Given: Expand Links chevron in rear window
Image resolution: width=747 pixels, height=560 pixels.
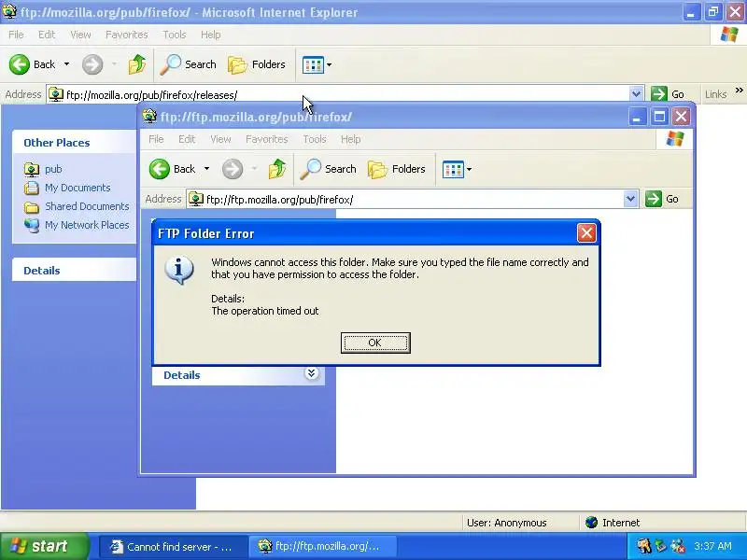Looking at the screenshot, I should coord(739,90).
